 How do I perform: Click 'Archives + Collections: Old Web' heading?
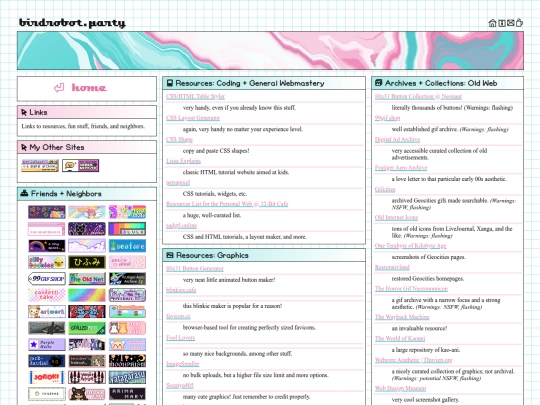[x=441, y=83]
